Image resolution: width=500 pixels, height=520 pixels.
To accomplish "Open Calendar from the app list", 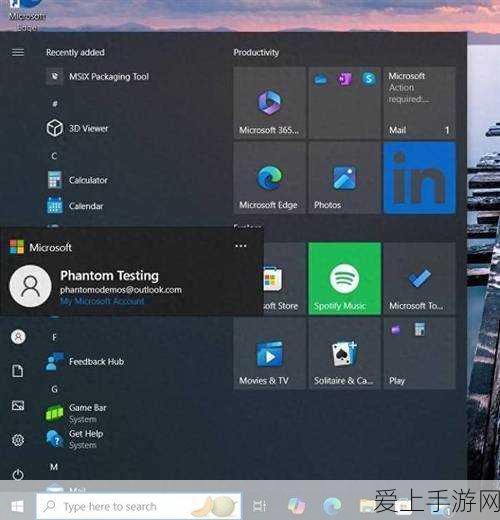I will pos(75,206).
